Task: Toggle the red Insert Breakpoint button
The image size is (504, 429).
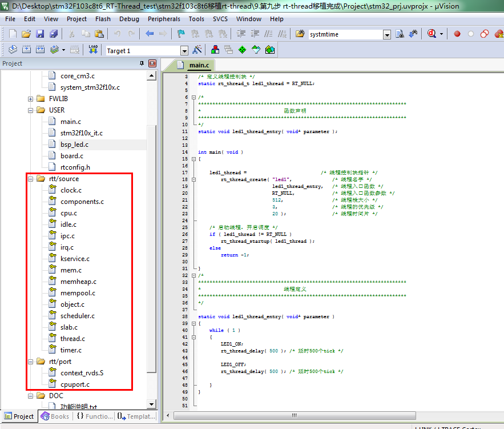Action: click(x=457, y=34)
